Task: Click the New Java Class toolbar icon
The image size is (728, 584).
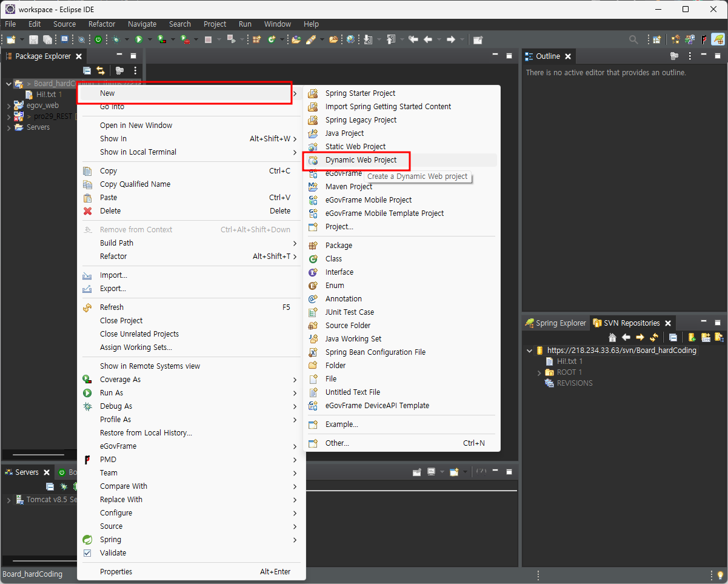Action: (x=272, y=39)
